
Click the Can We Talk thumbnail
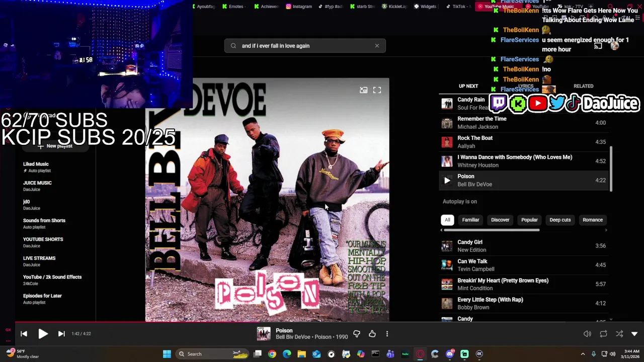[x=447, y=265]
